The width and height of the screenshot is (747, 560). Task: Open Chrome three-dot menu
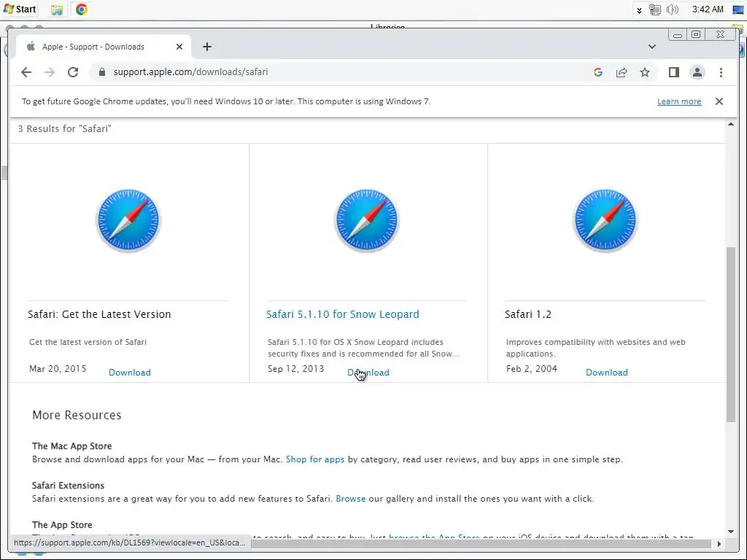[x=721, y=72]
